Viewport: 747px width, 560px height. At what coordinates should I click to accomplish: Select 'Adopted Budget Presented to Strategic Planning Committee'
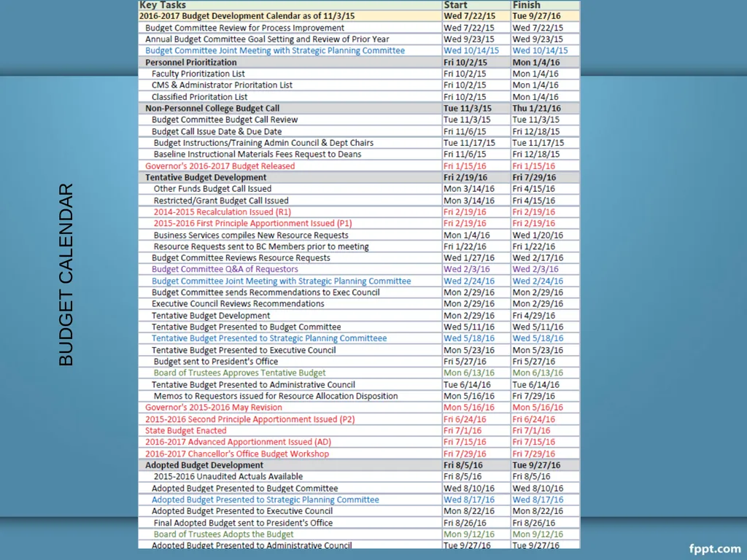266,499
